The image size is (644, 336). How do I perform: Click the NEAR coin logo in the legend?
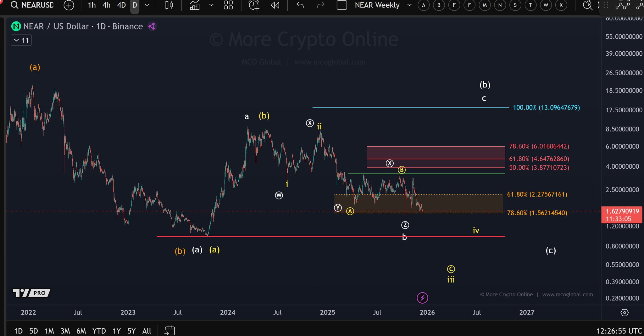click(16, 26)
